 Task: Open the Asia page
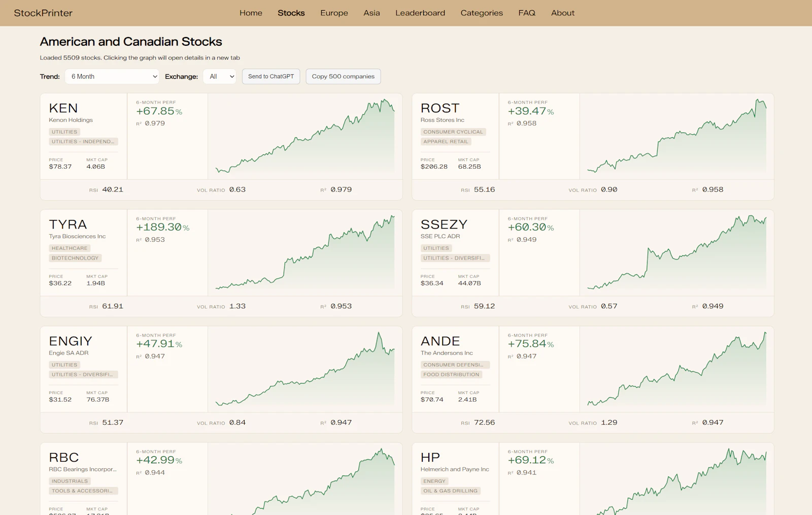[371, 13]
